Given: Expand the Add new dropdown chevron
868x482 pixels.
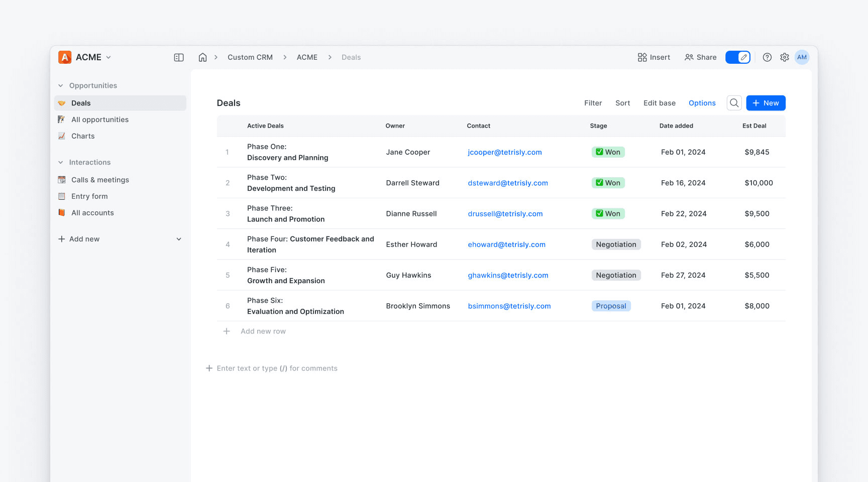Looking at the screenshot, I should [x=179, y=239].
